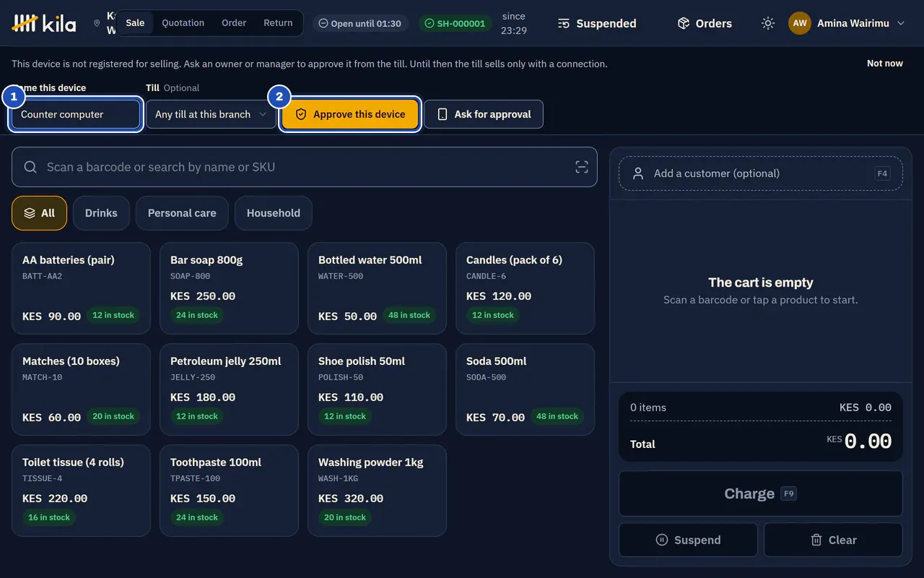Open the Suspended sales list
924x578 pixels.
(x=597, y=23)
